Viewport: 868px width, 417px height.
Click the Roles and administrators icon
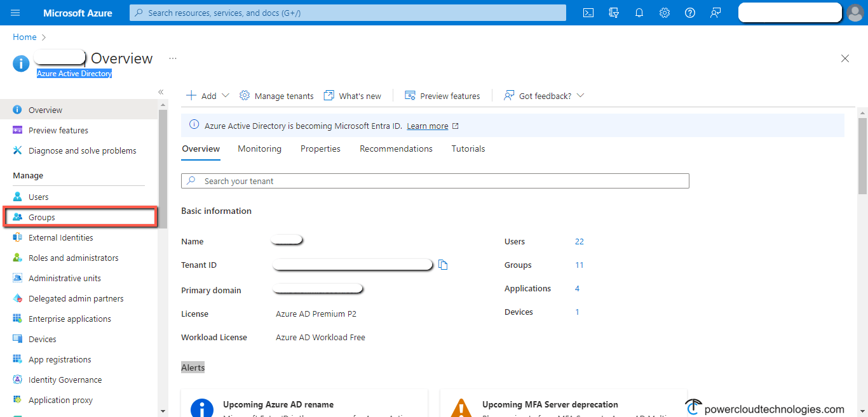(x=18, y=258)
